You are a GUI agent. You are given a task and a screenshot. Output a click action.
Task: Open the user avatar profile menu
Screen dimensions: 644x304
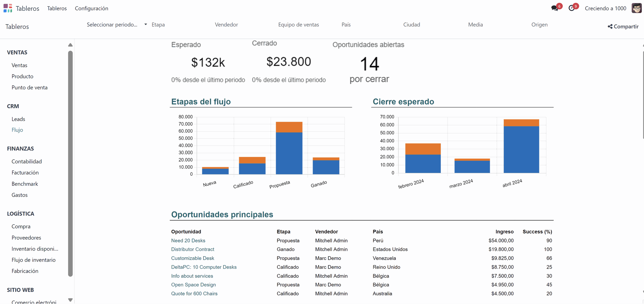click(636, 8)
